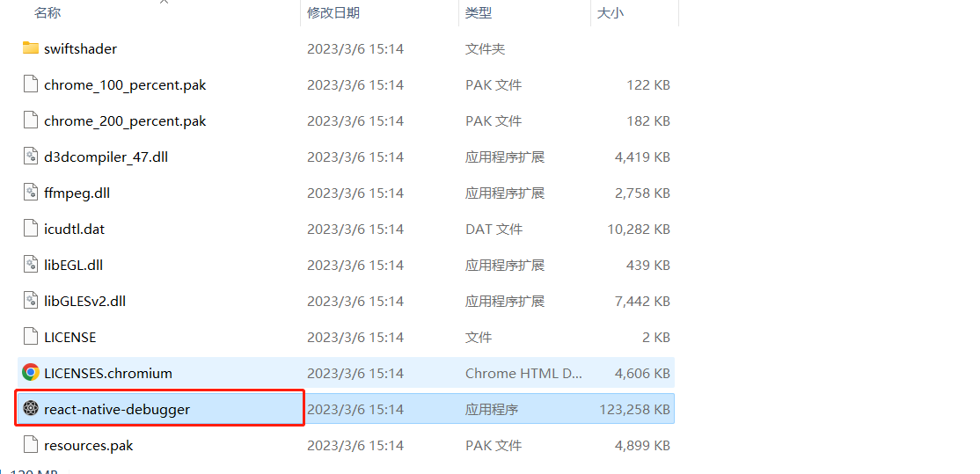Screen dimensions: 980x474
Task: Click the react-native-debugger app icon
Action: click(31, 409)
